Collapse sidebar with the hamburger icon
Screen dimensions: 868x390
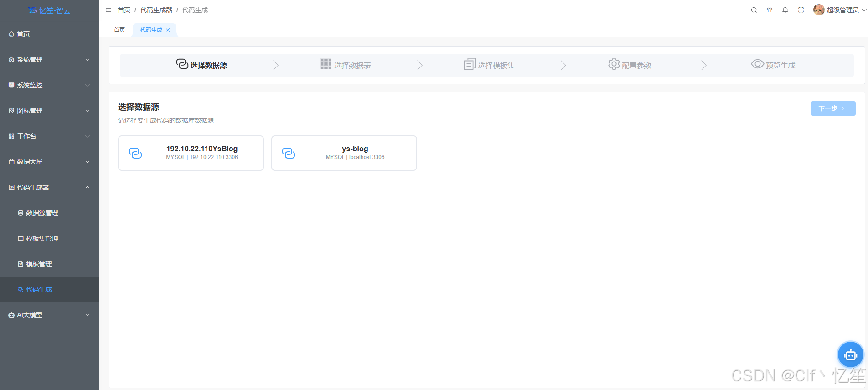[x=108, y=10]
